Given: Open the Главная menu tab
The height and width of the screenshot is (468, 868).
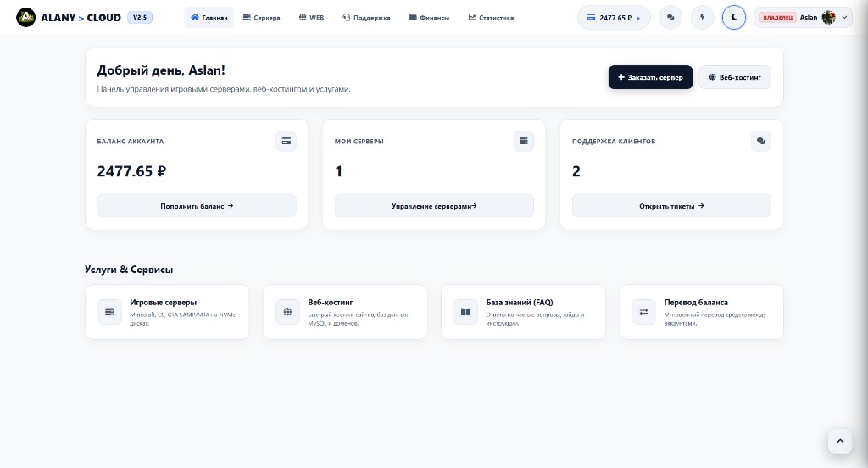Looking at the screenshot, I should [209, 18].
